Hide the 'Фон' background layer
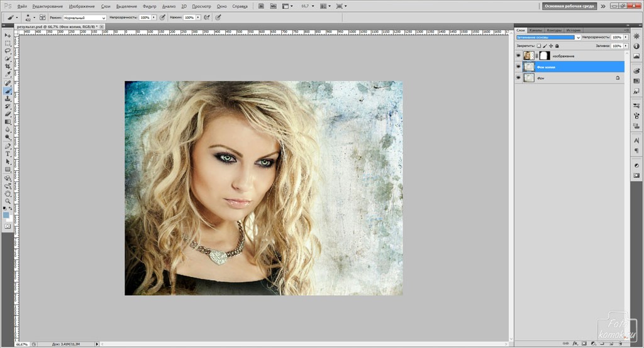 pyautogui.click(x=518, y=78)
